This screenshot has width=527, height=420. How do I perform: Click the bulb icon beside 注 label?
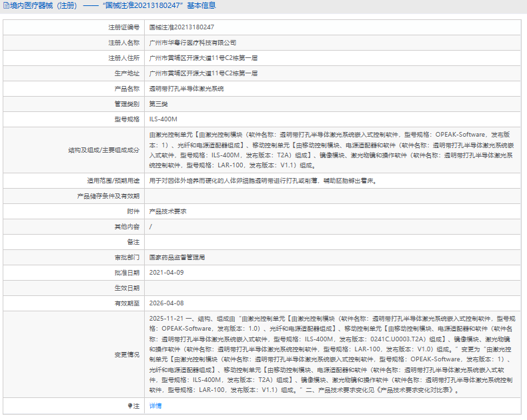coord(129,406)
